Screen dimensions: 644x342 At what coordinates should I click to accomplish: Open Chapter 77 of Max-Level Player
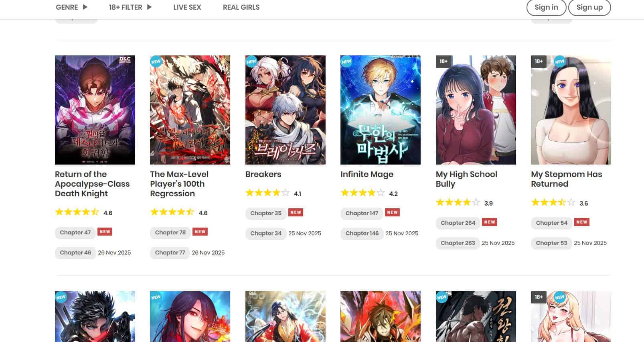pyautogui.click(x=170, y=252)
